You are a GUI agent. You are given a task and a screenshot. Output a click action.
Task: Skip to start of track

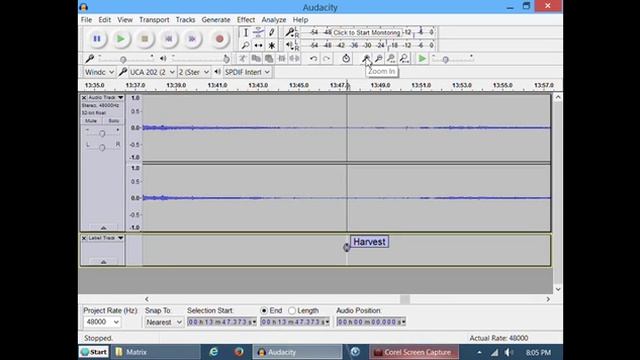pos(168,39)
